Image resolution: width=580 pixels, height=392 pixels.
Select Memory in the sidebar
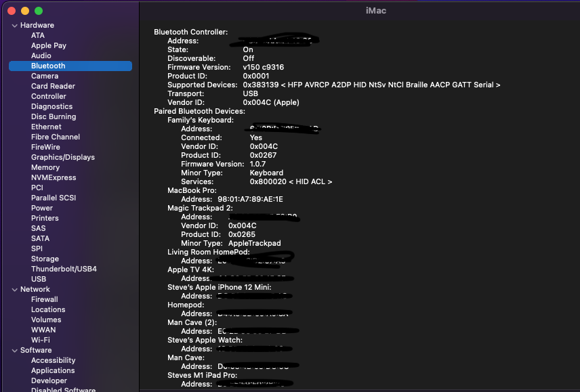tap(45, 167)
